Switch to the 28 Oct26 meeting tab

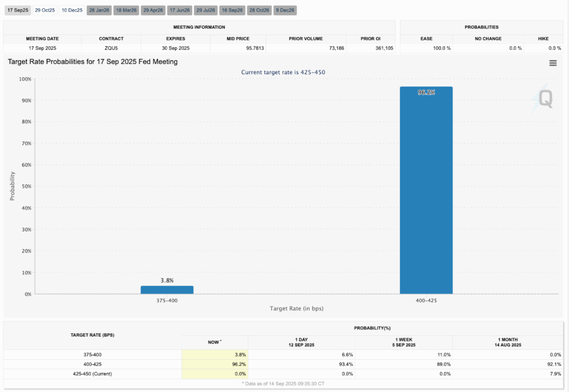click(259, 10)
